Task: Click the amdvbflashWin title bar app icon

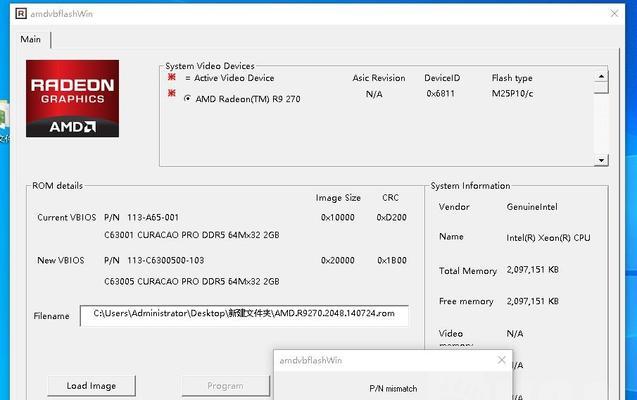Action: point(21,13)
